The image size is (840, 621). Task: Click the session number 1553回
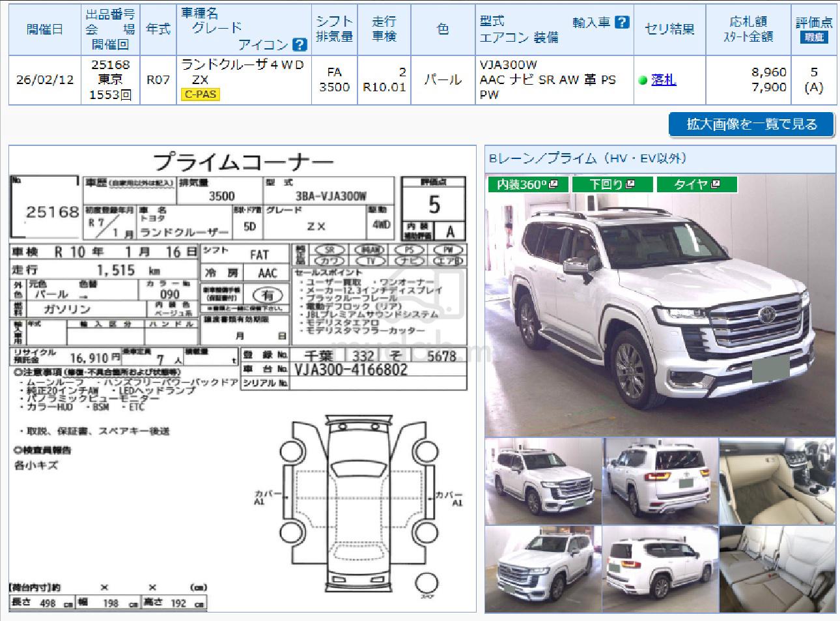[x=111, y=95]
